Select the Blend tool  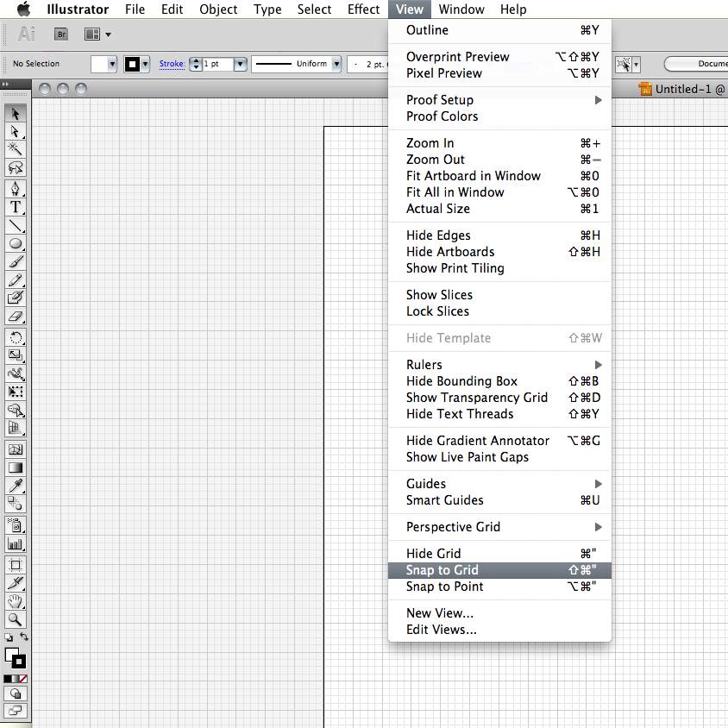(16, 503)
